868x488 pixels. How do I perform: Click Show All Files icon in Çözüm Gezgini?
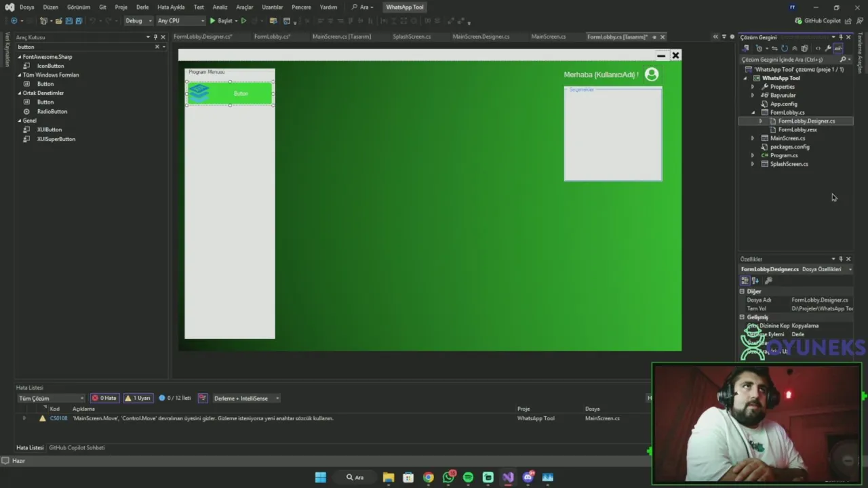804,48
